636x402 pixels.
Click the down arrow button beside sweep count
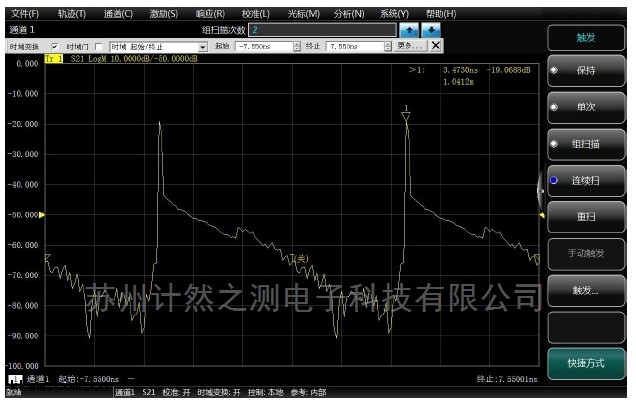[430, 30]
